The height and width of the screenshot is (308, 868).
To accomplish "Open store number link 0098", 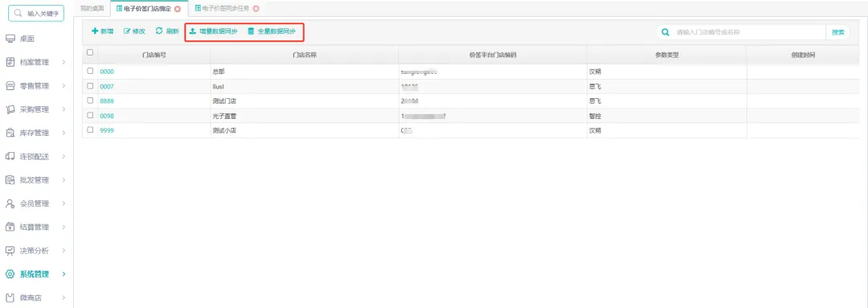I will pos(107,116).
